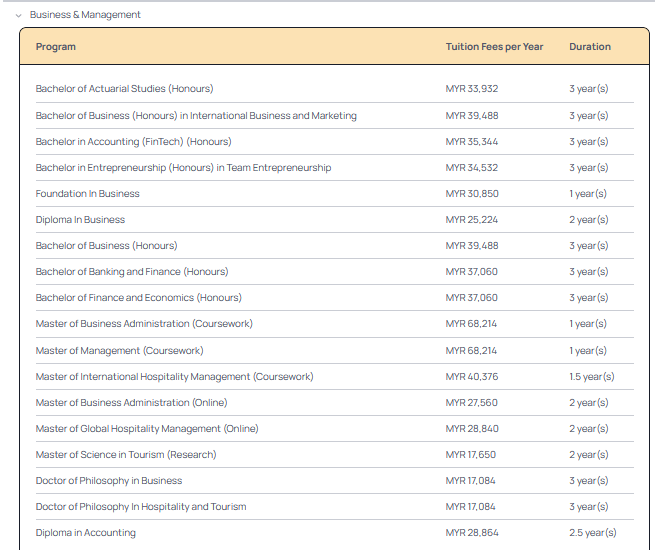Select Doctor of Philosophy In Hospitality and Tourism
Image resolution: width=661 pixels, height=550 pixels.
tap(141, 507)
